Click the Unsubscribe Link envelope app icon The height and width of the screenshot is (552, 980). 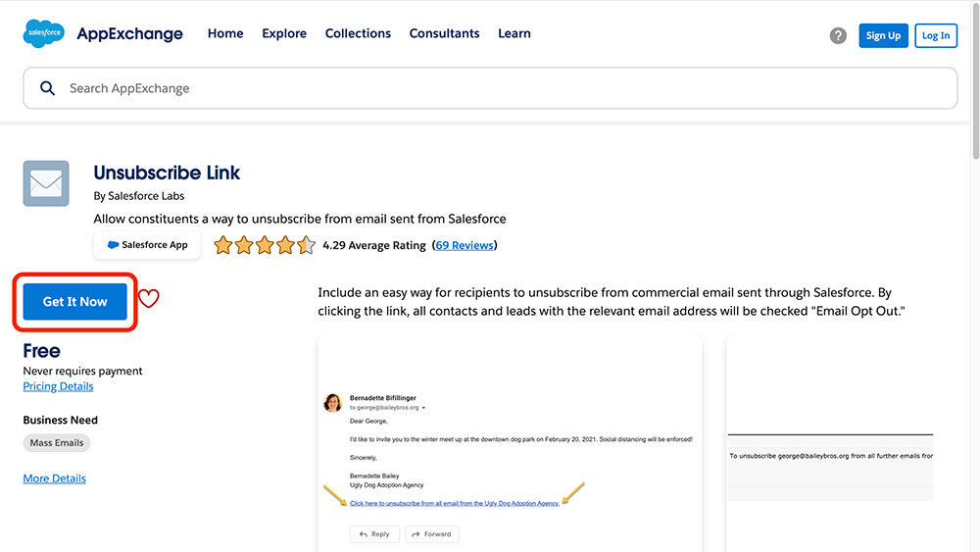click(x=46, y=183)
